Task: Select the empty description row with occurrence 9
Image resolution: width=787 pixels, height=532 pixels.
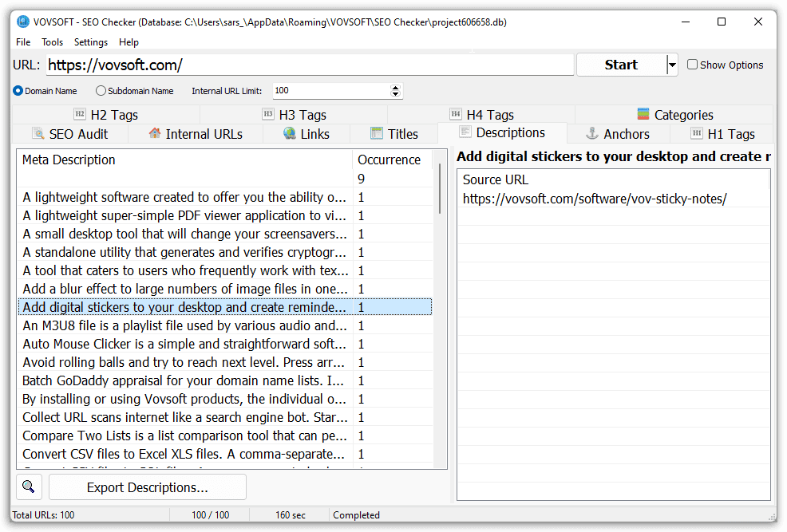Action: [x=225, y=179]
